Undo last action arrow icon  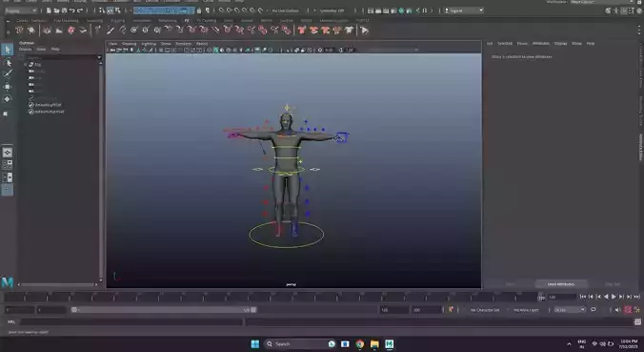pyautogui.click(x=72, y=10)
